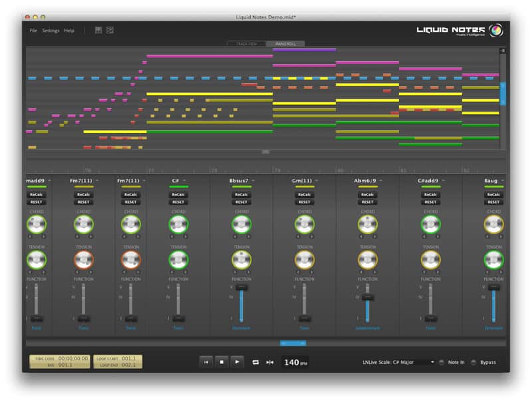Open the madd9 chord options dropdown

click(49, 181)
